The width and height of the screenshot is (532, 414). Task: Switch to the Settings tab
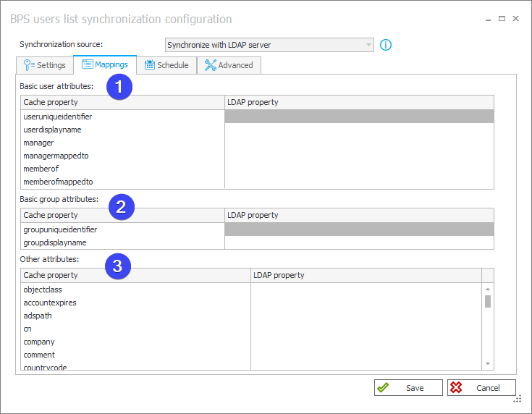click(44, 65)
